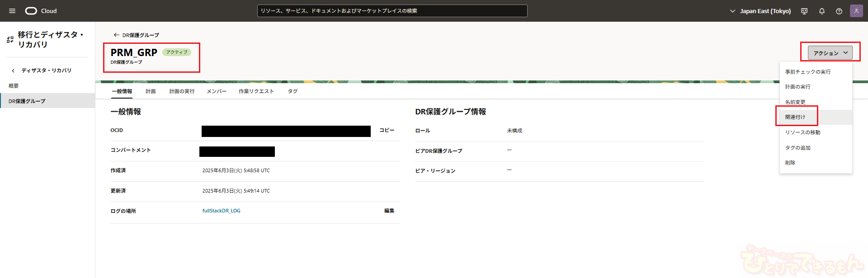
Task: Choose 事前チェックの実行 in the menu
Action: point(808,72)
